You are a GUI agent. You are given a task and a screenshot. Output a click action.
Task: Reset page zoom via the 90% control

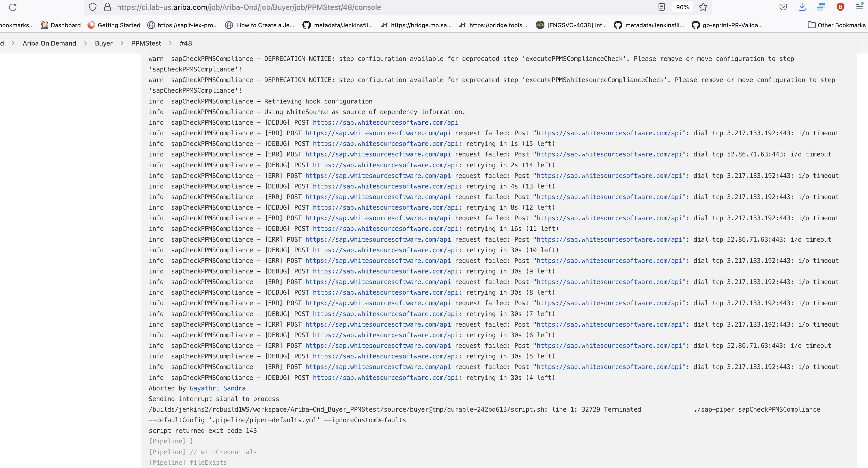coord(682,7)
